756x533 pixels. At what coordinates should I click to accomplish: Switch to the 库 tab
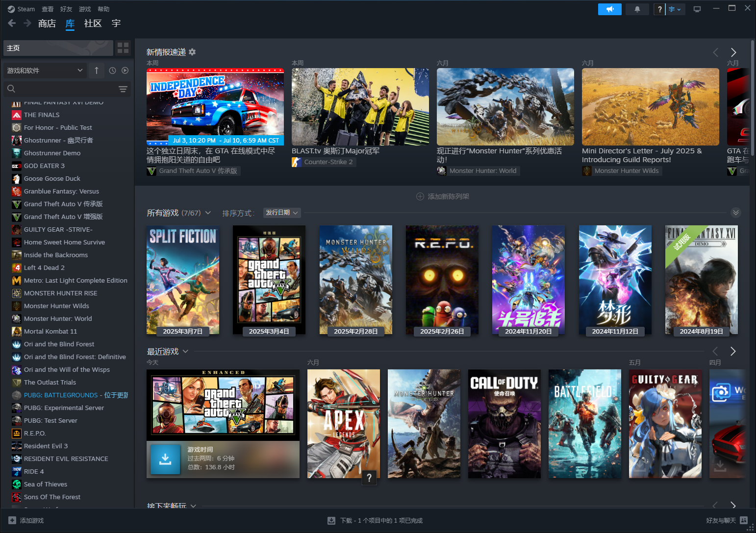click(x=70, y=24)
